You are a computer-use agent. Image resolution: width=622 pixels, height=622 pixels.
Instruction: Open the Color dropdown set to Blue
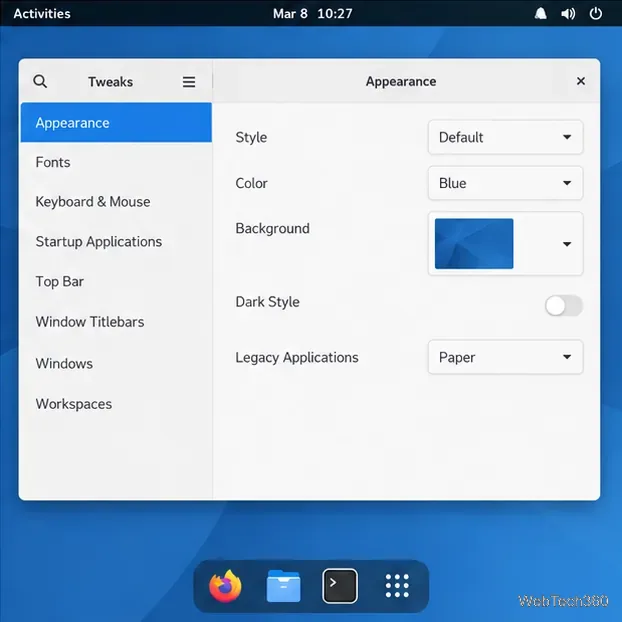tap(505, 183)
